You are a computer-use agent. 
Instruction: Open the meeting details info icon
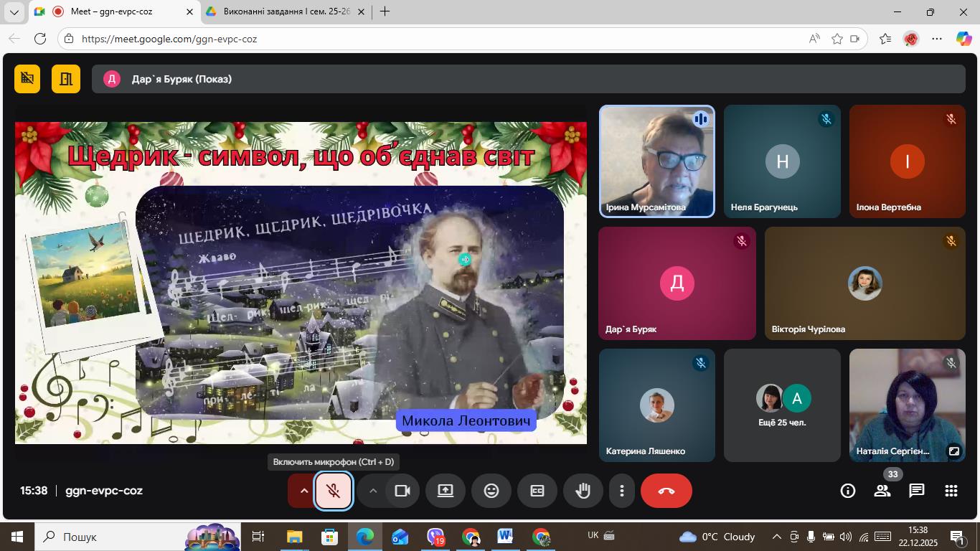(x=848, y=491)
